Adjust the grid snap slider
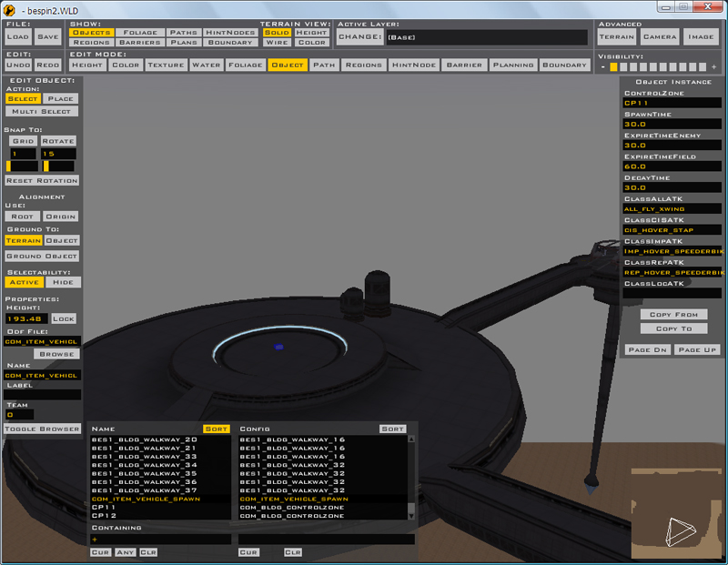This screenshot has height=565, width=728. point(22,166)
